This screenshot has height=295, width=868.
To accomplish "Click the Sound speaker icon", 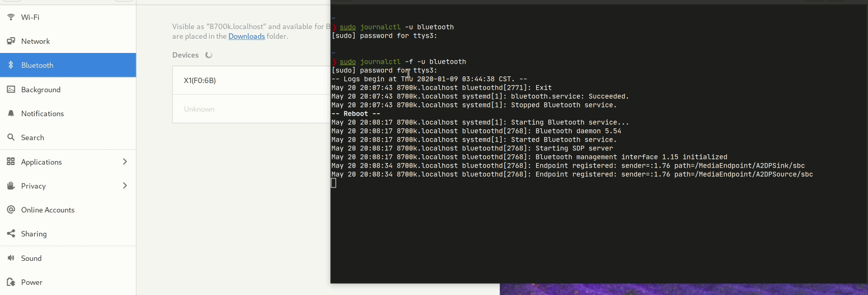I will [x=11, y=258].
